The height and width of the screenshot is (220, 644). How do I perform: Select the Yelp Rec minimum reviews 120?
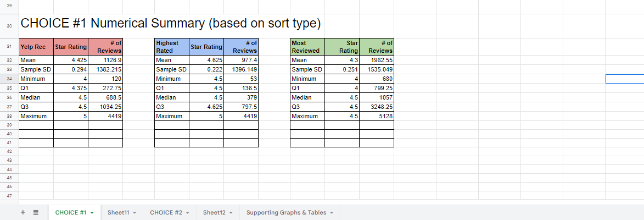click(105, 79)
